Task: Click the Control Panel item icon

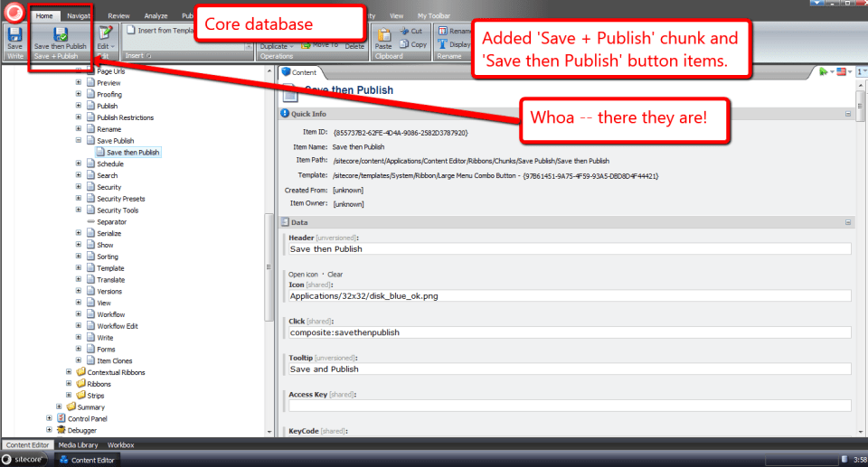Action: click(x=61, y=418)
